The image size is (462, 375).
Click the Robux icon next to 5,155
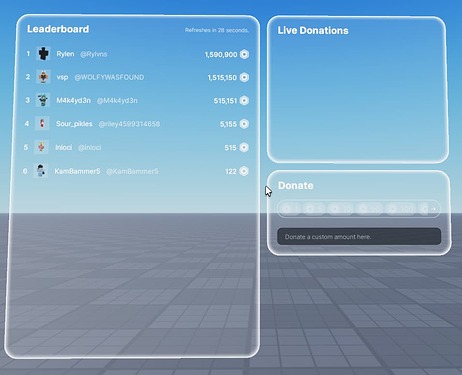coord(244,124)
